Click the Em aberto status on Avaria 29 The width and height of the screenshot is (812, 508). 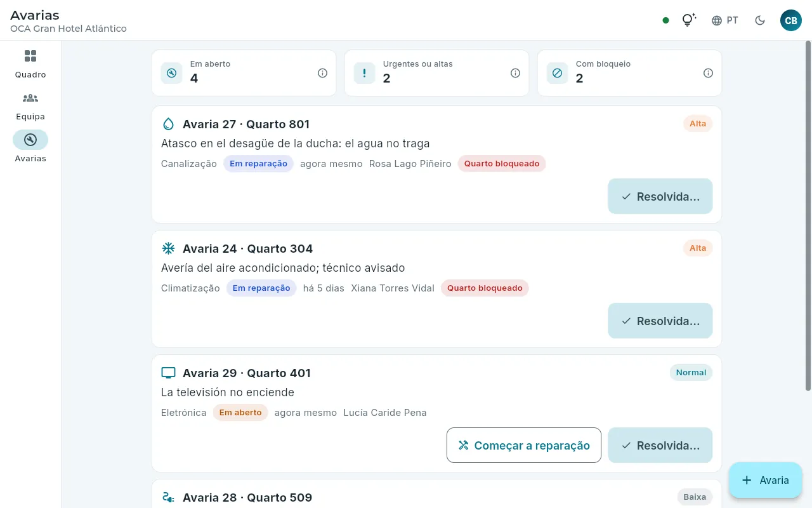[240, 413]
